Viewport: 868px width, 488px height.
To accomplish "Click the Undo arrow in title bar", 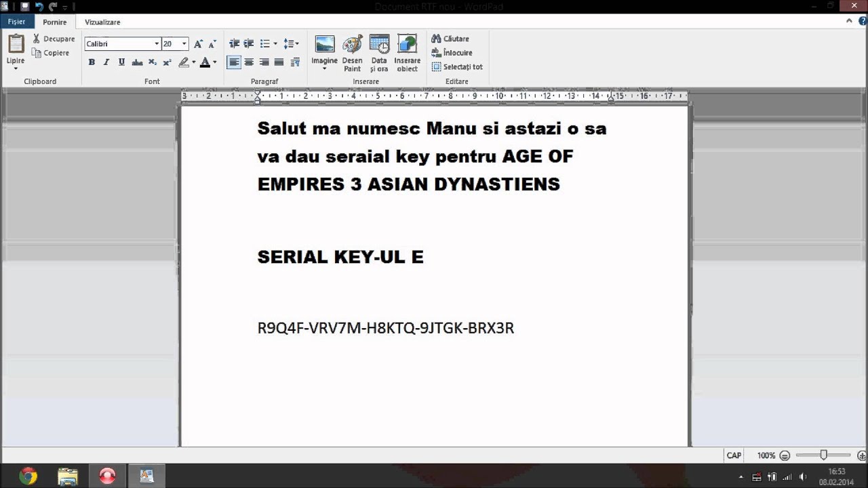I will [39, 7].
